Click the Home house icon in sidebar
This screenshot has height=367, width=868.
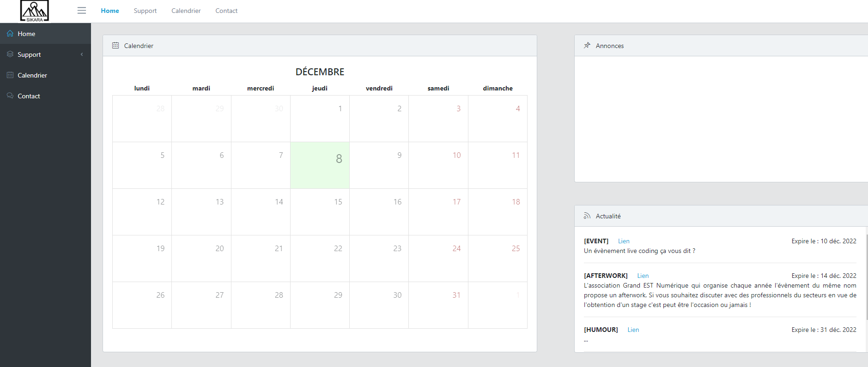point(10,34)
